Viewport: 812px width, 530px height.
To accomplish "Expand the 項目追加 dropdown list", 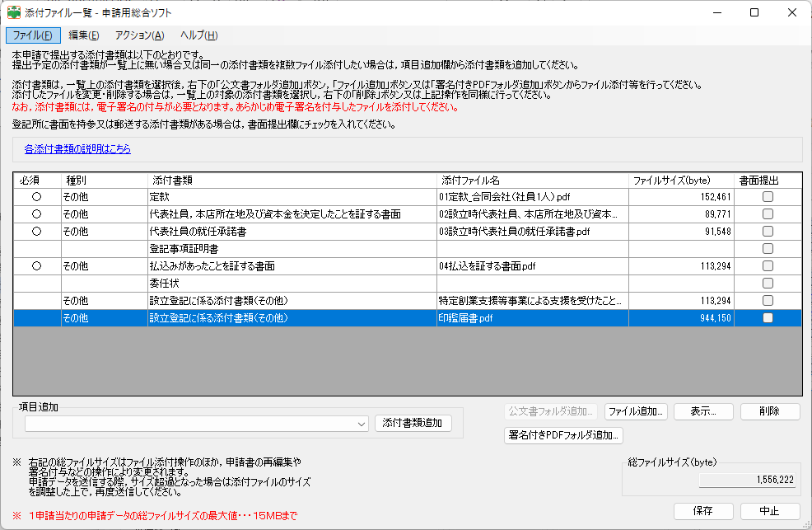I will coord(362,424).
